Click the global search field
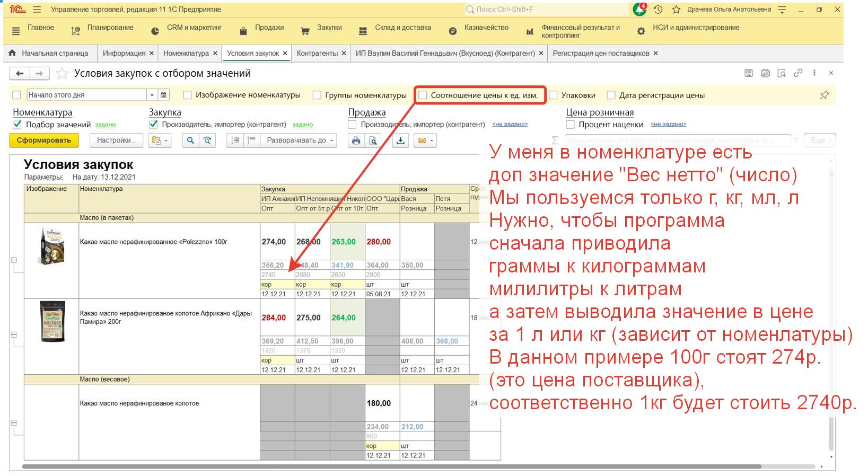The image size is (868, 476). point(546,10)
